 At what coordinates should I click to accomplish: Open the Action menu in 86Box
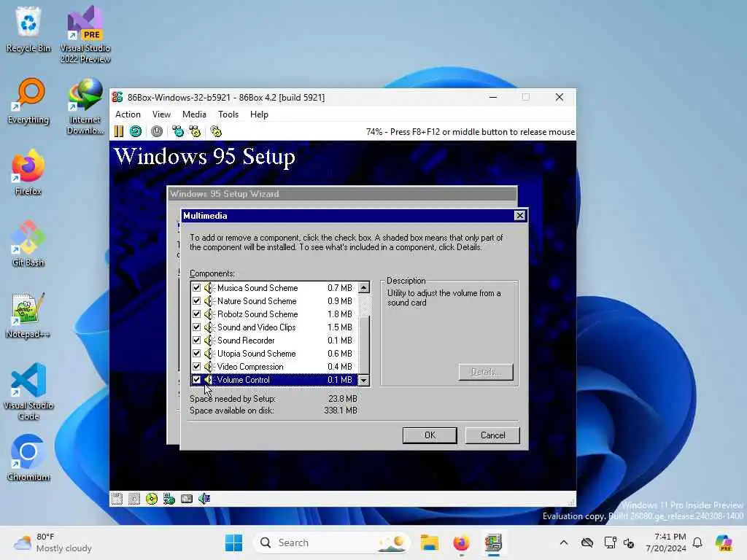click(128, 114)
